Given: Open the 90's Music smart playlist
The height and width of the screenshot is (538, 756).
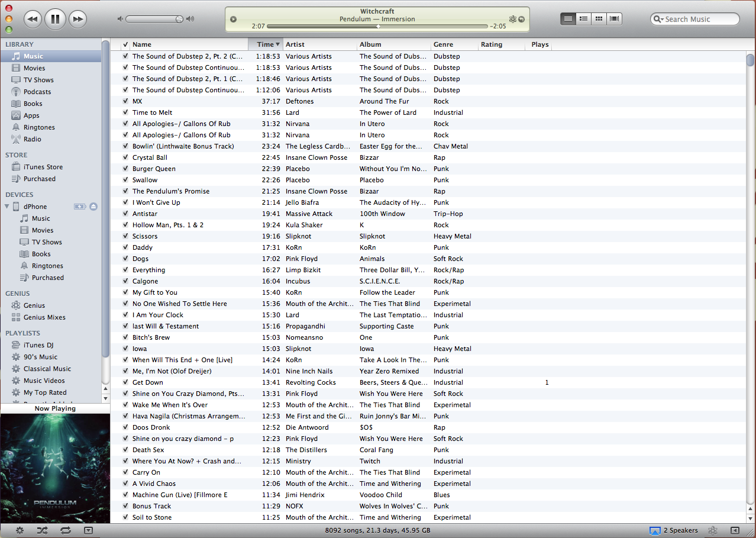Looking at the screenshot, I should click(x=51, y=357).
